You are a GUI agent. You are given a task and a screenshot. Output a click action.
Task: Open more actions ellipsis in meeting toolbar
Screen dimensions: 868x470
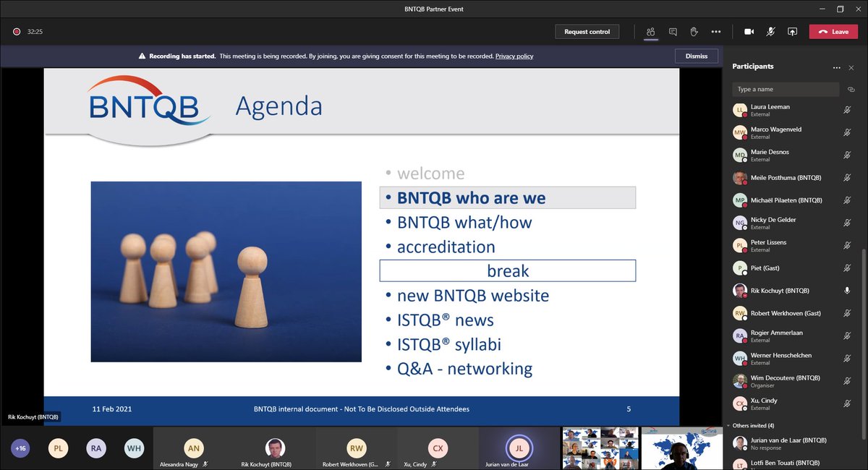[716, 32]
